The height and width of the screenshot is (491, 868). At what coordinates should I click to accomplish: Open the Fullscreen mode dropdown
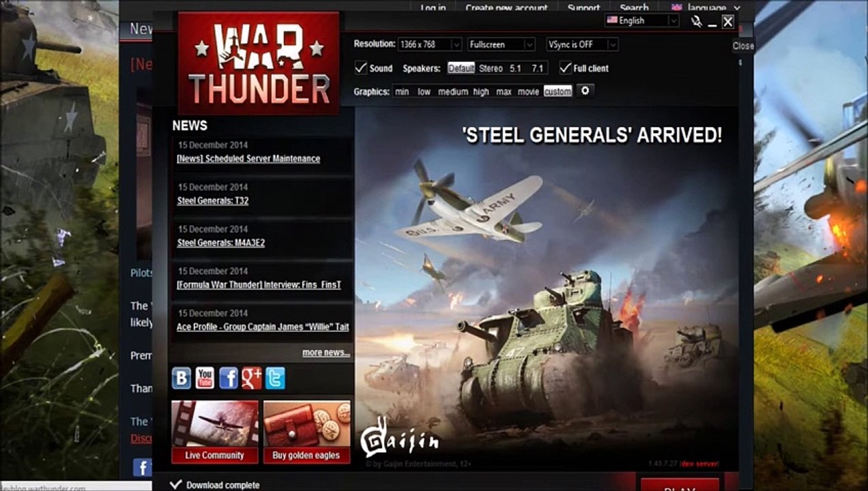(501, 44)
